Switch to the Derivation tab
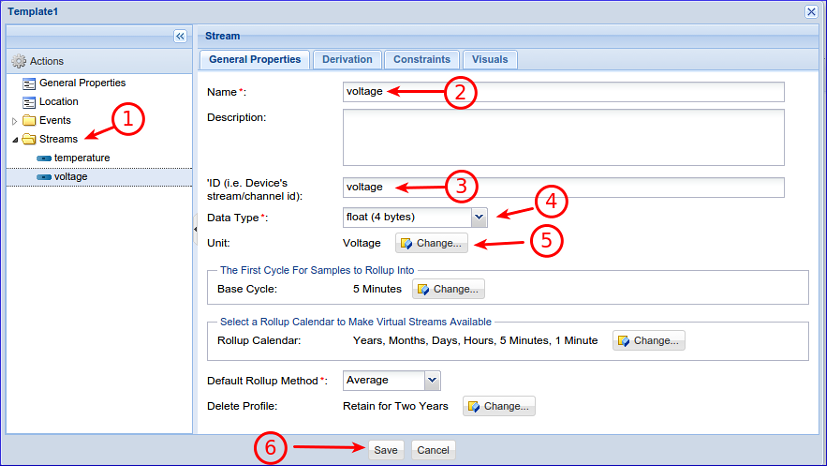The width and height of the screenshot is (827, 466). [347, 60]
